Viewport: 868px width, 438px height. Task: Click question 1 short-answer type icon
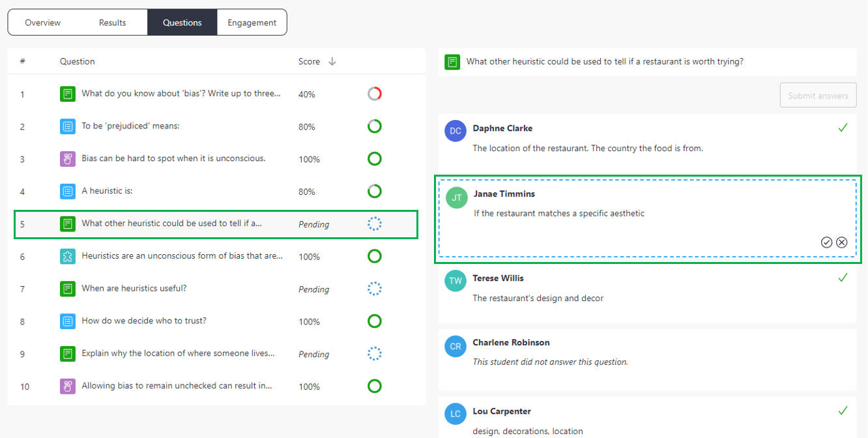click(68, 94)
